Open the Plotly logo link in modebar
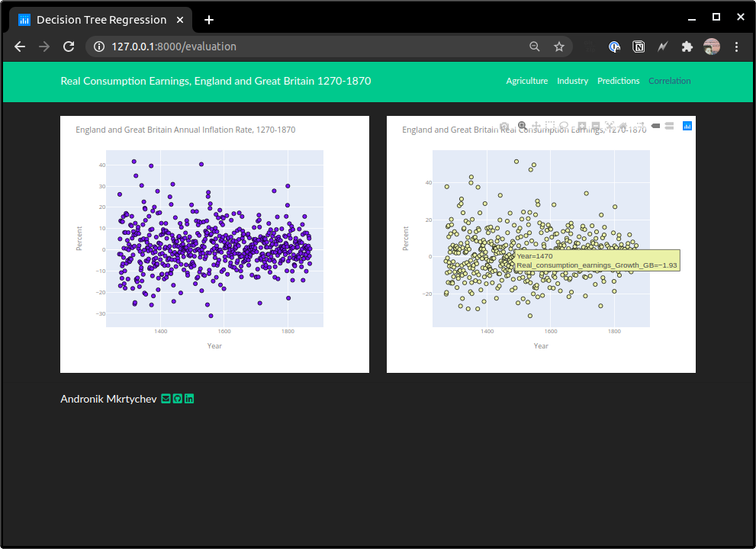Viewport: 756px width, 549px height. coord(687,126)
